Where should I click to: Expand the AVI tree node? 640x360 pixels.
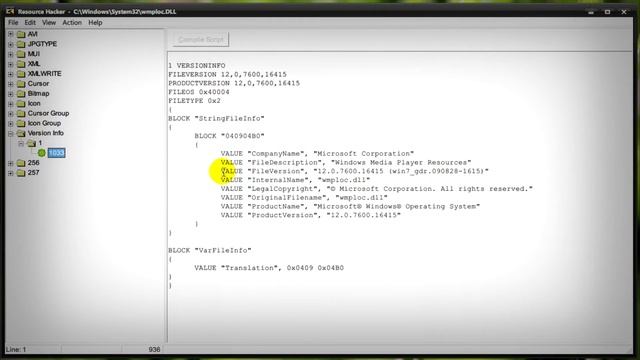(x=11, y=34)
